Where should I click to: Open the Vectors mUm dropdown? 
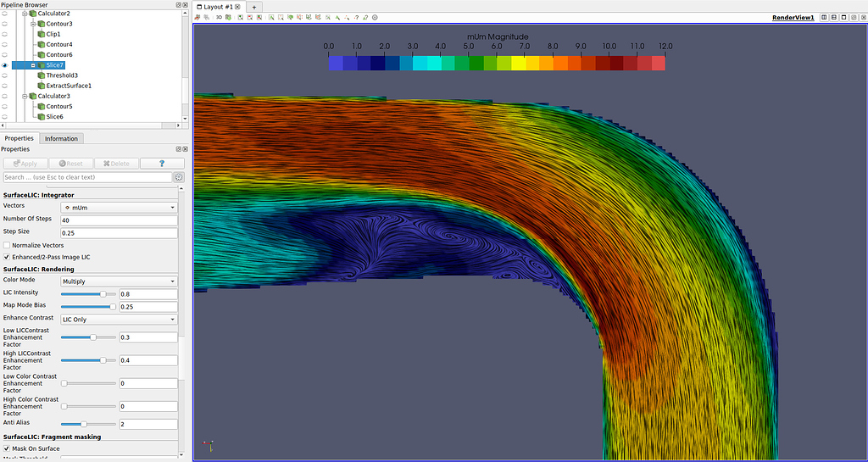[119, 207]
